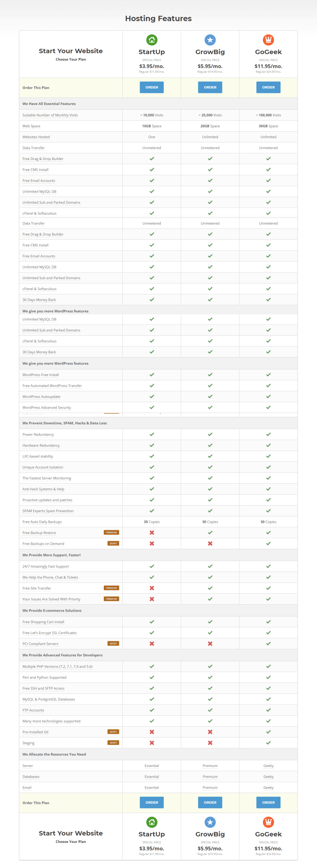The width and height of the screenshot is (317, 868).
Task: Click the GrowBig star icon in footer
Action: [210, 822]
